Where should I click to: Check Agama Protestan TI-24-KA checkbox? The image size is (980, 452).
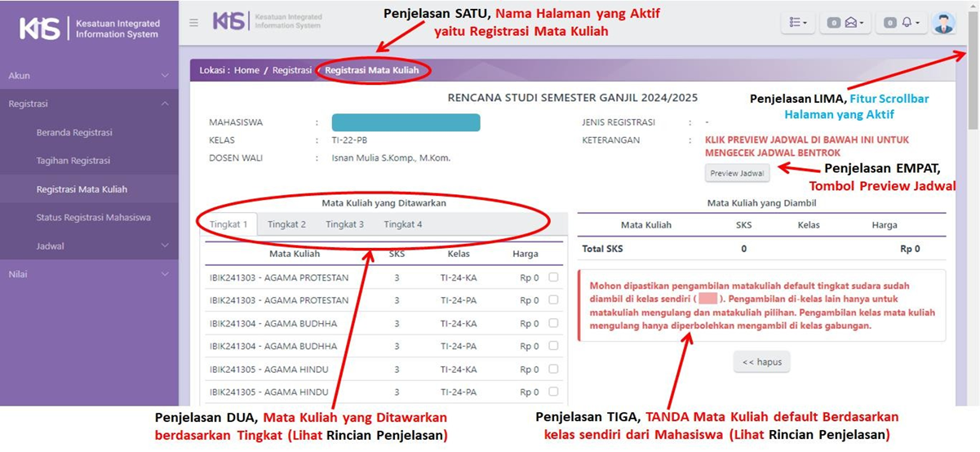pyautogui.click(x=554, y=277)
